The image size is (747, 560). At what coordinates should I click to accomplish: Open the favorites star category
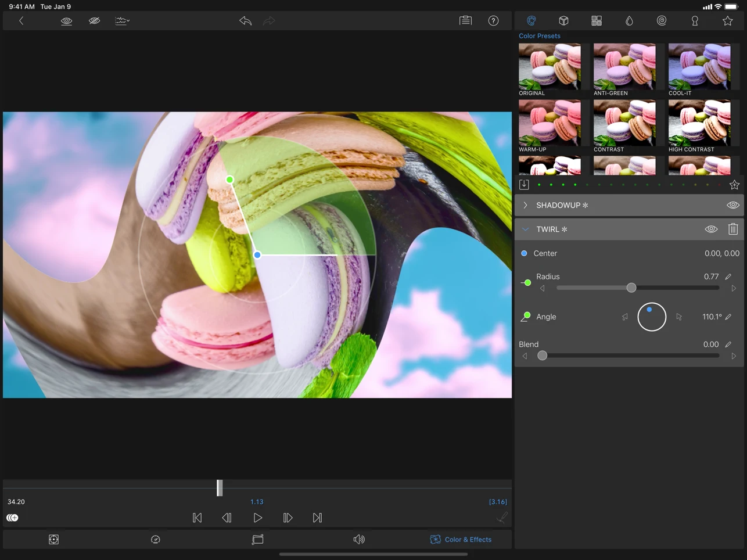tap(727, 21)
